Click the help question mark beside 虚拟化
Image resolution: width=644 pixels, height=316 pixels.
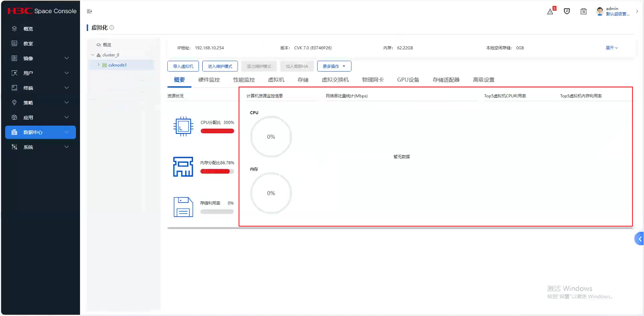[x=112, y=28]
